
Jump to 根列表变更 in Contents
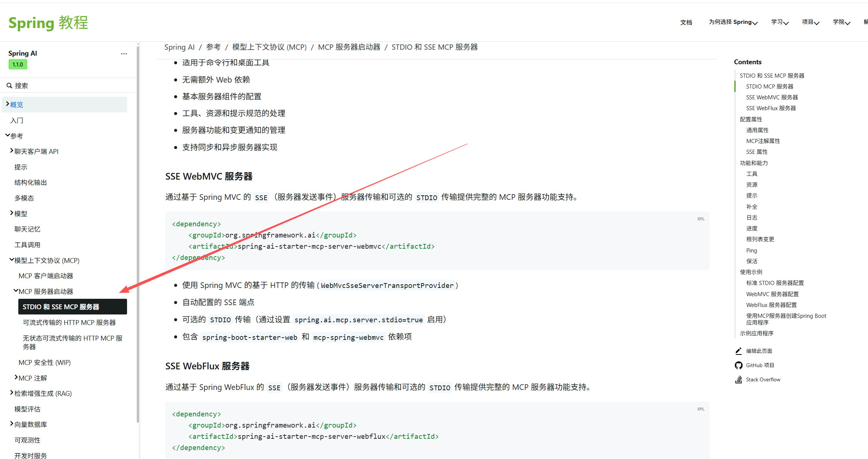[x=760, y=239]
